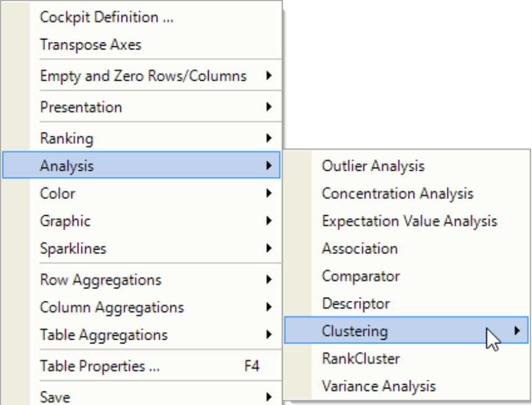Screen dimensions: 532x405
Task: Choose Expectation Value Analysis
Action: click(x=407, y=221)
